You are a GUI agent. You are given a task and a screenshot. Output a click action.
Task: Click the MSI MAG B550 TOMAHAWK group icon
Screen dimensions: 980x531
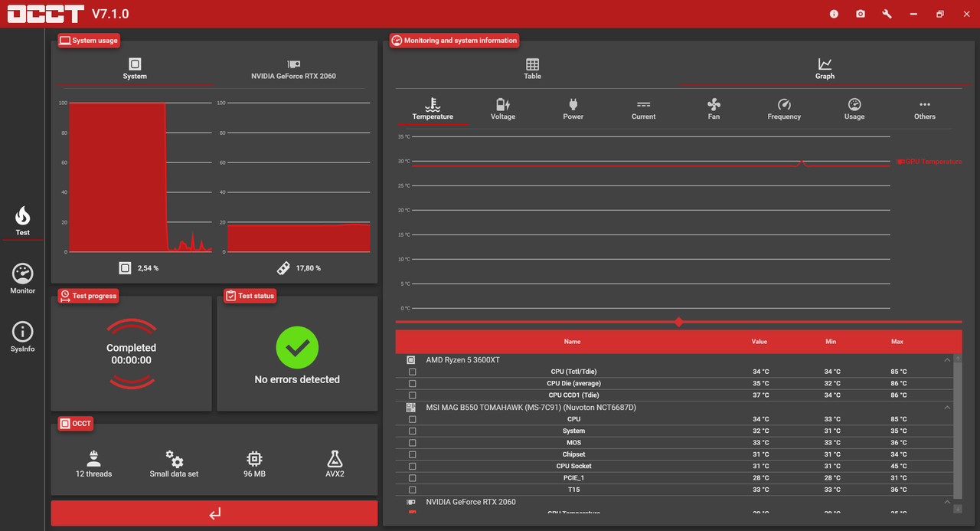[411, 408]
